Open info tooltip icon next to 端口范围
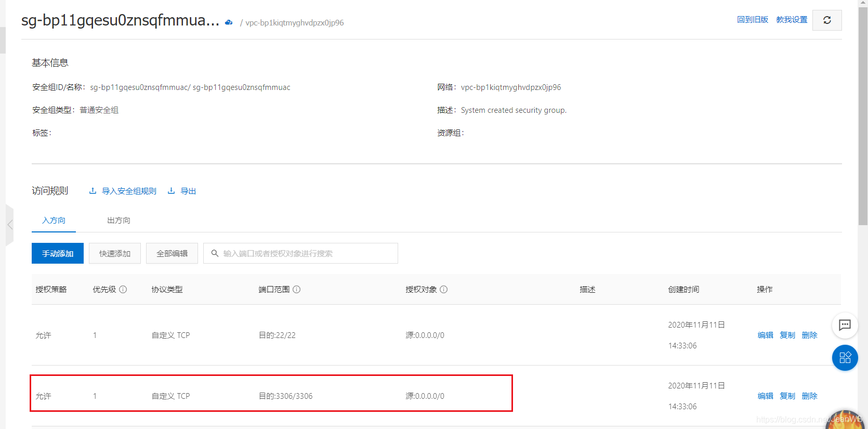 tap(297, 290)
